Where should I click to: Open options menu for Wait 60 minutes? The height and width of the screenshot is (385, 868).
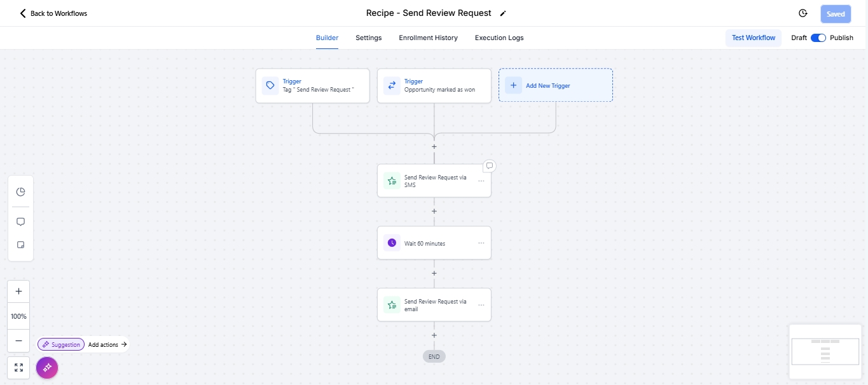[481, 243]
